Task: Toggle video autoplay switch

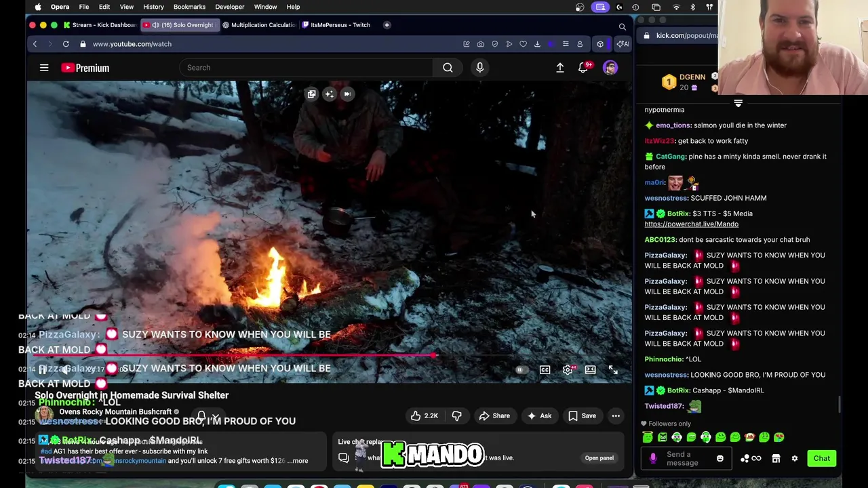Action: [x=521, y=370]
